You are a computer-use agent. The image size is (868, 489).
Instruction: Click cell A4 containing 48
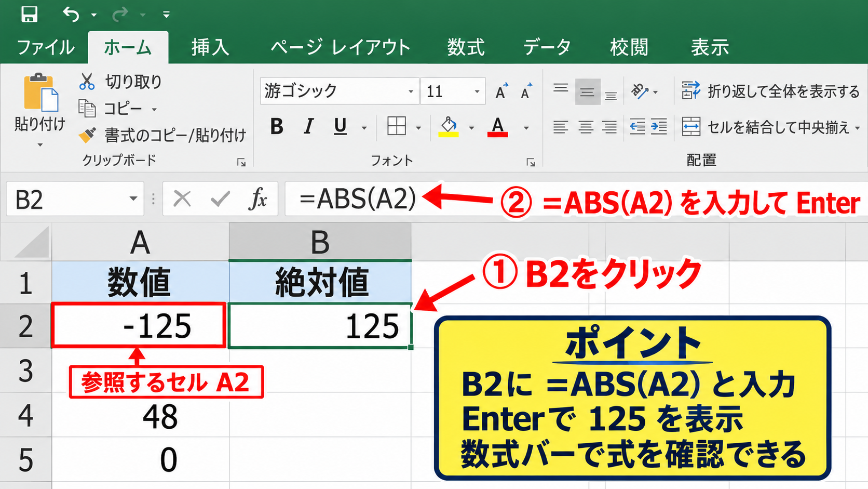140,416
